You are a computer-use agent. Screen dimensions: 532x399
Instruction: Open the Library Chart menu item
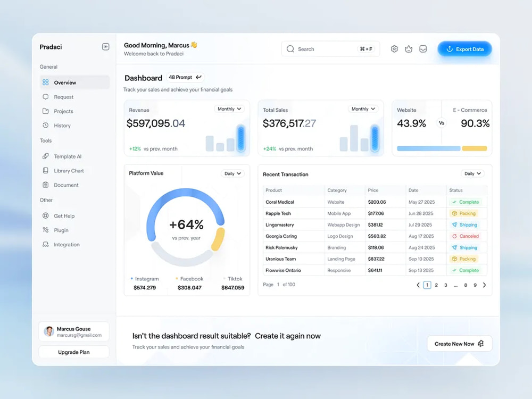[74, 170]
